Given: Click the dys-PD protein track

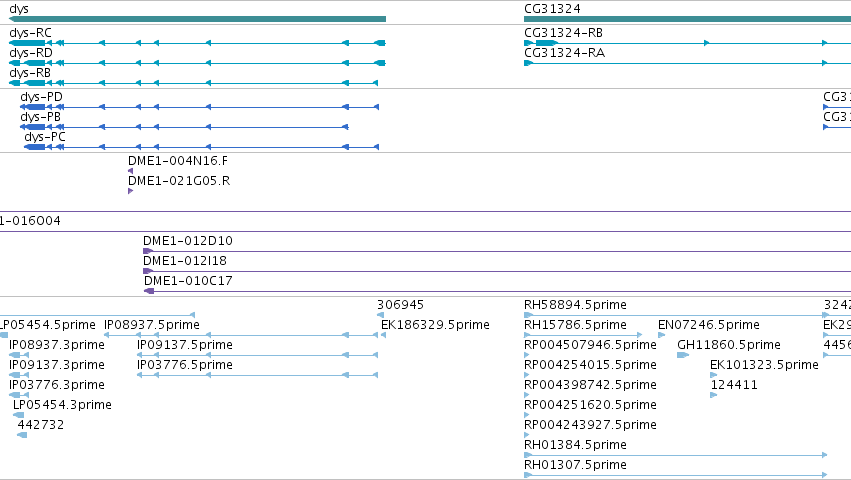Looking at the screenshot, I should tap(199, 107).
